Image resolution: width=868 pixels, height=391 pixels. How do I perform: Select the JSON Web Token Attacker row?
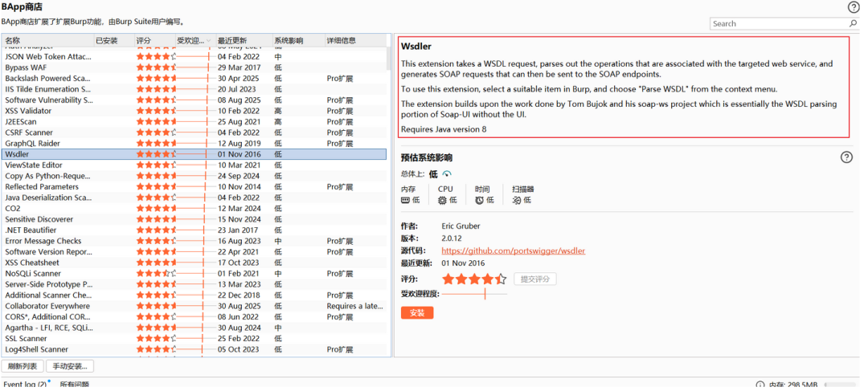tap(194, 56)
